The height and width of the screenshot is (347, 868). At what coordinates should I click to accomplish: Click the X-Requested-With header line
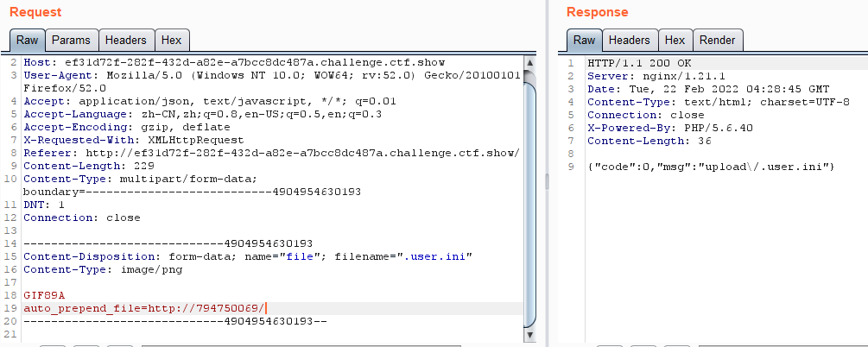[133, 140]
